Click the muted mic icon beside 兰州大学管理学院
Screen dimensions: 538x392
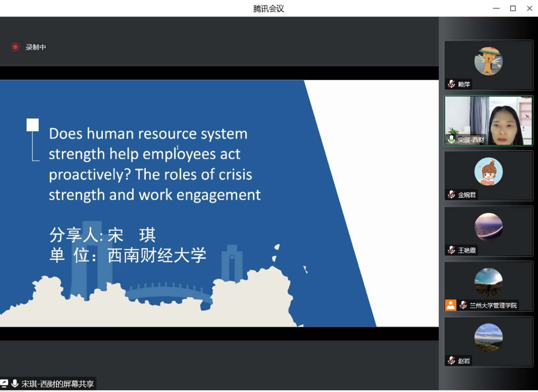pos(463,305)
